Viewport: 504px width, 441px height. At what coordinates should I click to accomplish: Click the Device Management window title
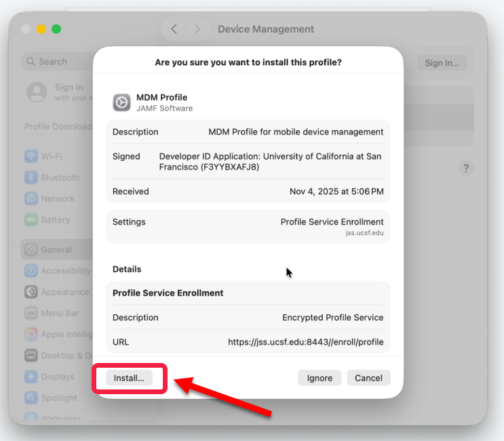(x=266, y=29)
